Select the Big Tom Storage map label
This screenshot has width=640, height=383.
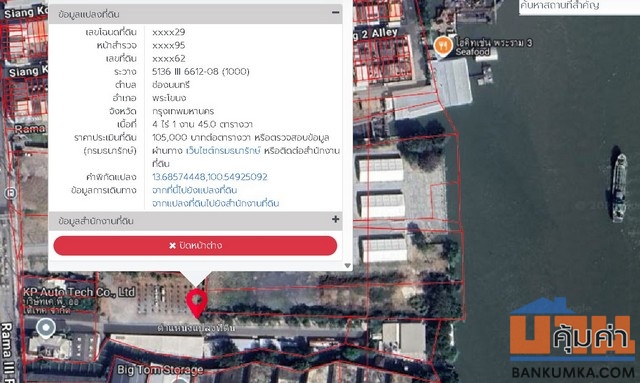click(160, 370)
